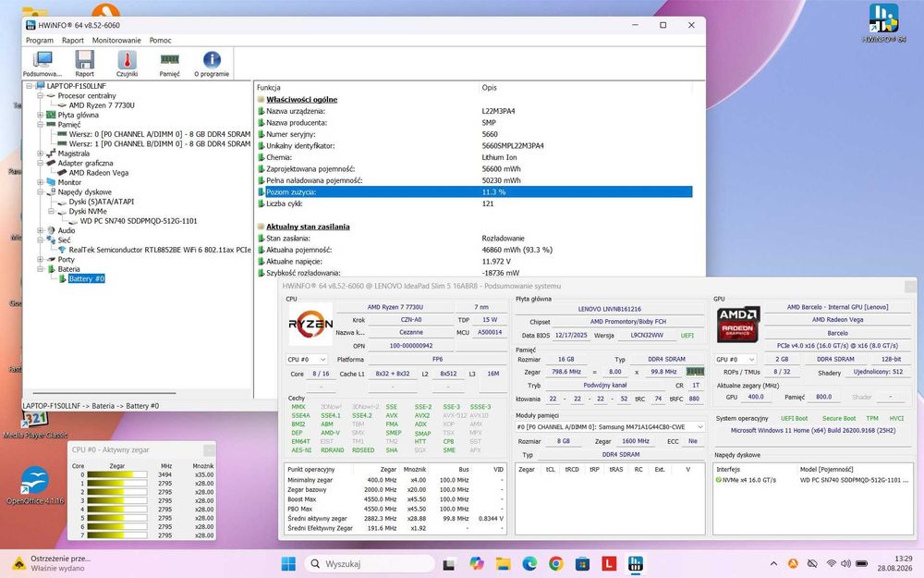The image size is (924, 578).
Task: Open the Ostrzeżenie weather warning widget
Action: (52, 563)
